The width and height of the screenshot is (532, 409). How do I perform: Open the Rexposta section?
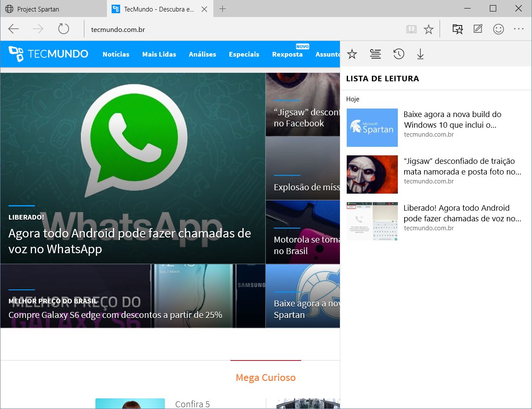click(288, 54)
